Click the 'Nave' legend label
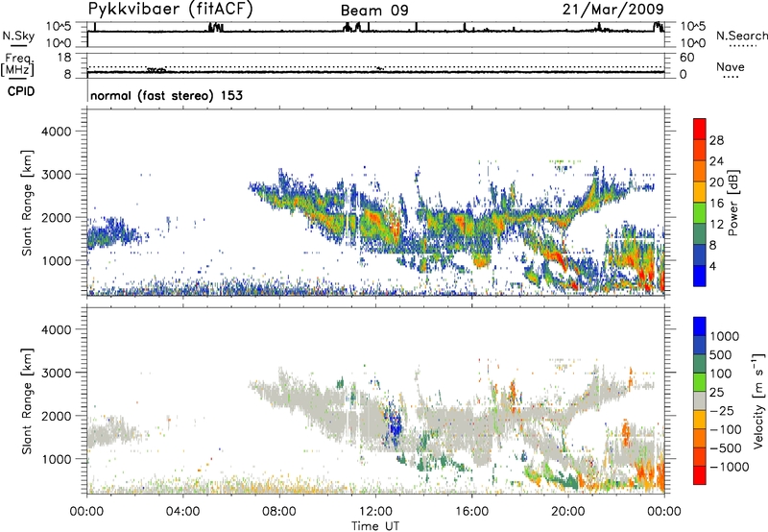The width and height of the screenshot is (768, 532). [731, 66]
